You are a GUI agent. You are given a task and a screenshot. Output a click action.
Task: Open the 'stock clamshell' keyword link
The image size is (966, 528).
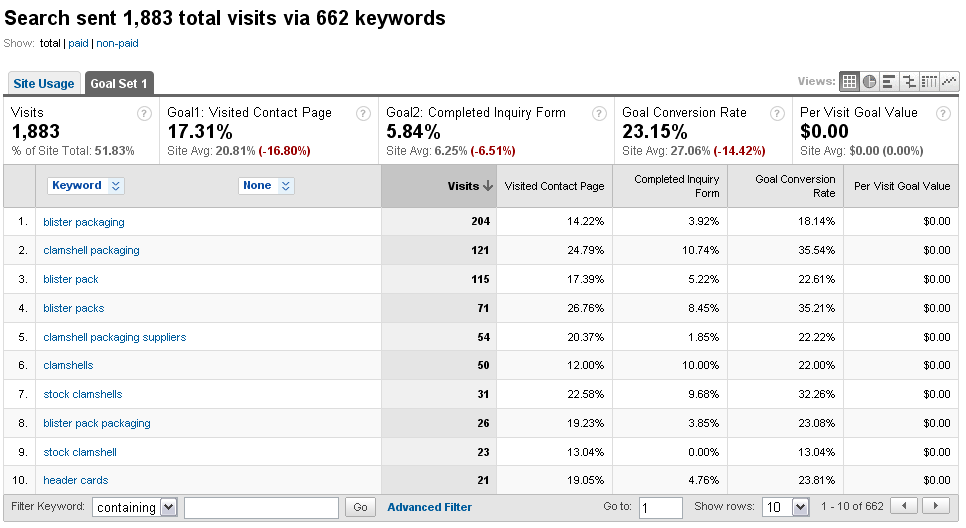coord(80,452)
